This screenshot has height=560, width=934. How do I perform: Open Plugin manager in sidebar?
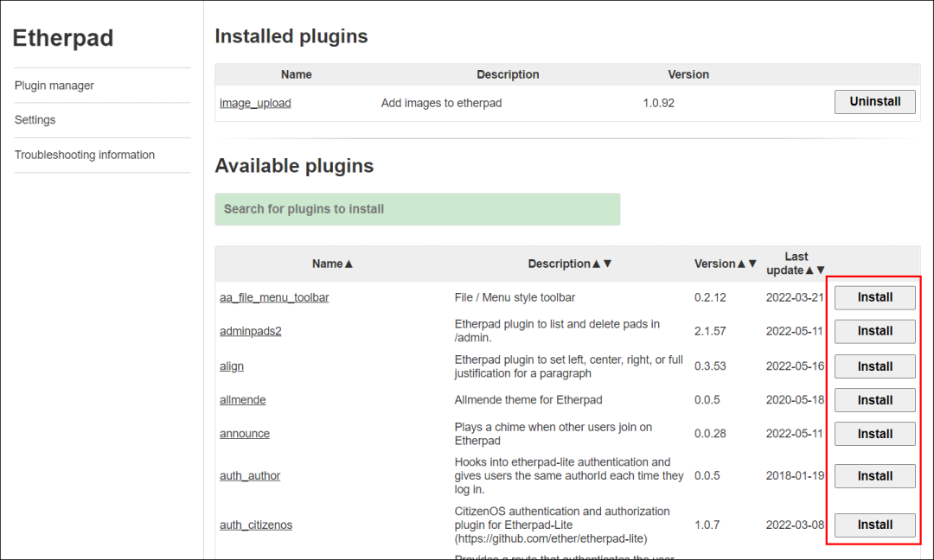[x=54, y=86]
